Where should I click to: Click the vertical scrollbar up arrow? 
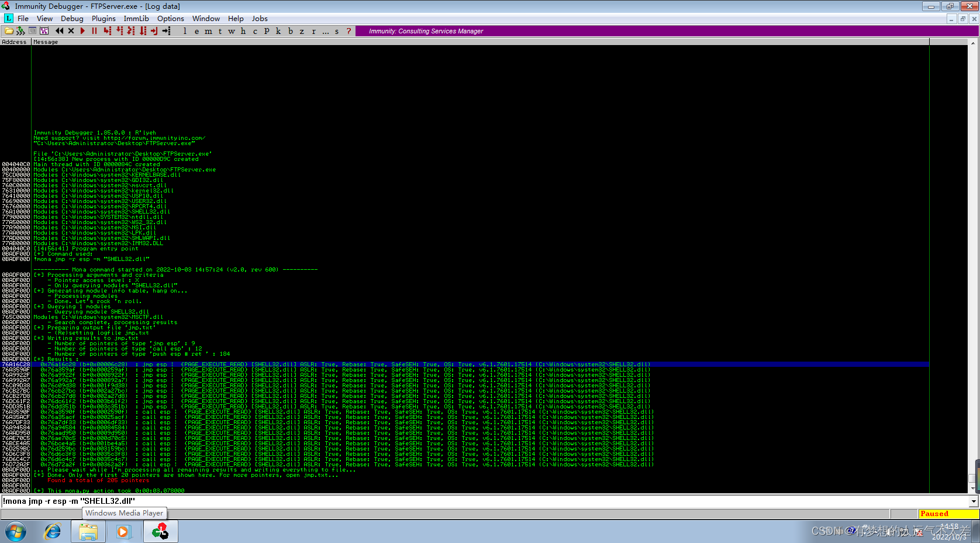tap(974, 43)
